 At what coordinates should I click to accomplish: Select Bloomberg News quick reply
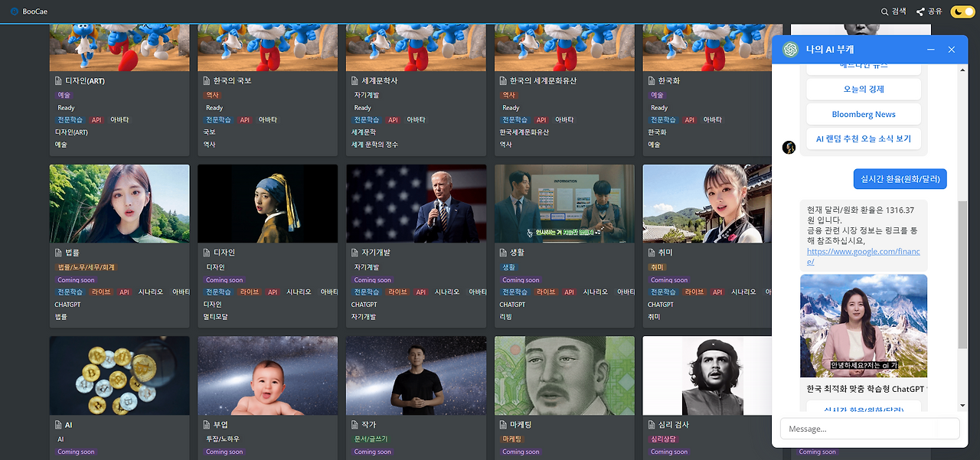coord(864,114)
